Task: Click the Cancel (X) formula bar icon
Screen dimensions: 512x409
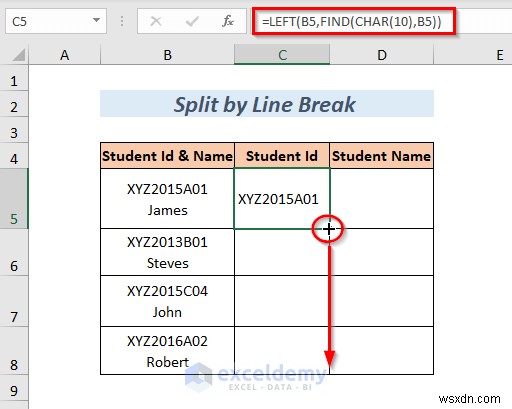Action: tap(156, 22)
